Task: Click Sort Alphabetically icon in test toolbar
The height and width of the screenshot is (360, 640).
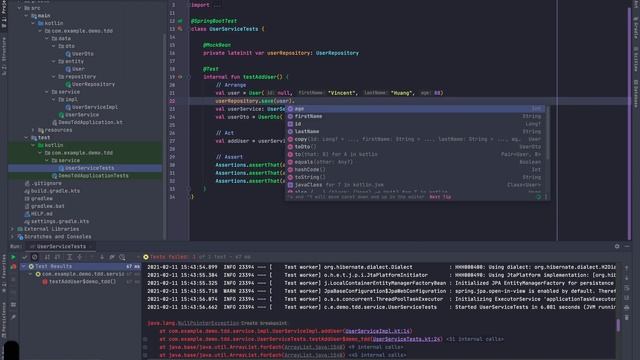Action: 47,257
